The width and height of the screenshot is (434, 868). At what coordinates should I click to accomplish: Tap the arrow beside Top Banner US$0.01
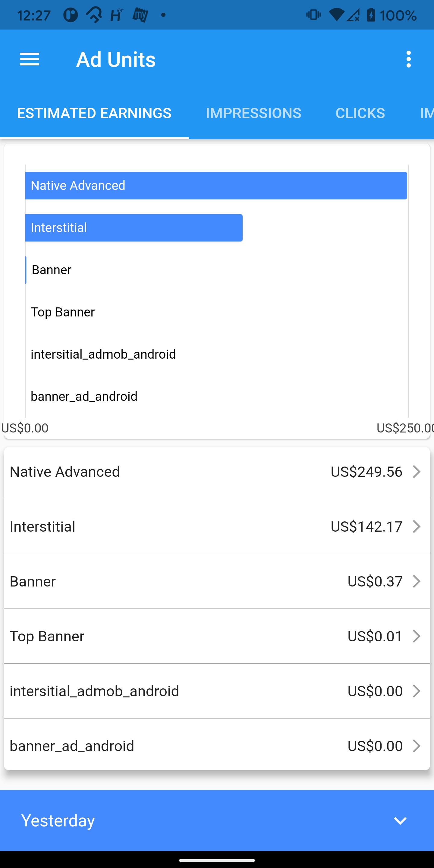(x=417, y=636)
